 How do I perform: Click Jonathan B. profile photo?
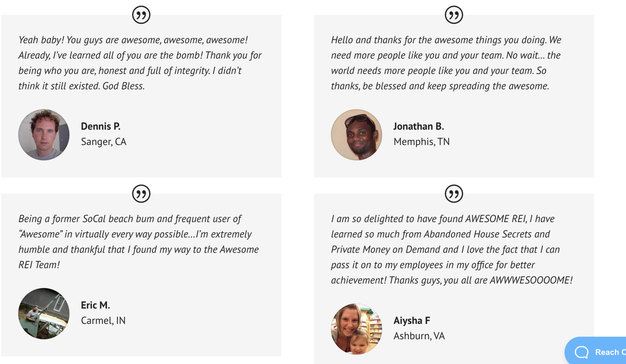click(356, 135)
